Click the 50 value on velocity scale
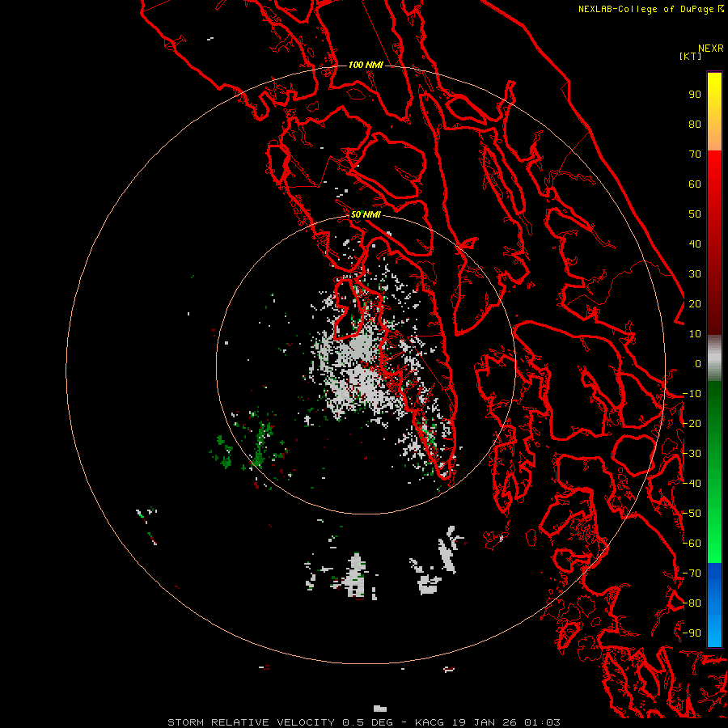Image resolution: width=728 pixels, height=728 pixels. click(695, 214)
